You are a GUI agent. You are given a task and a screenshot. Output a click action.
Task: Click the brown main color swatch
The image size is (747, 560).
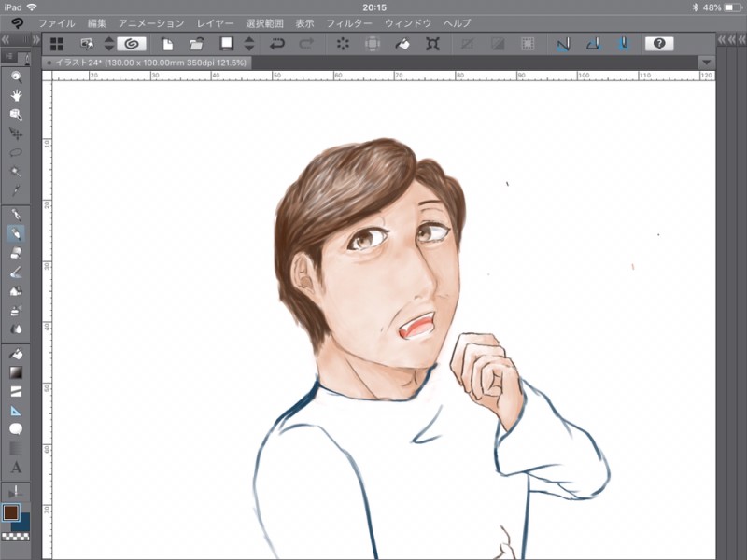11,512
